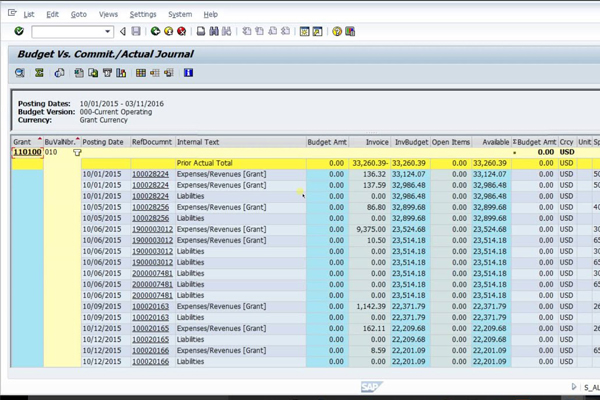This screenshot has width=600, height=400.
Task: Open the List menu
Action: 29,15
